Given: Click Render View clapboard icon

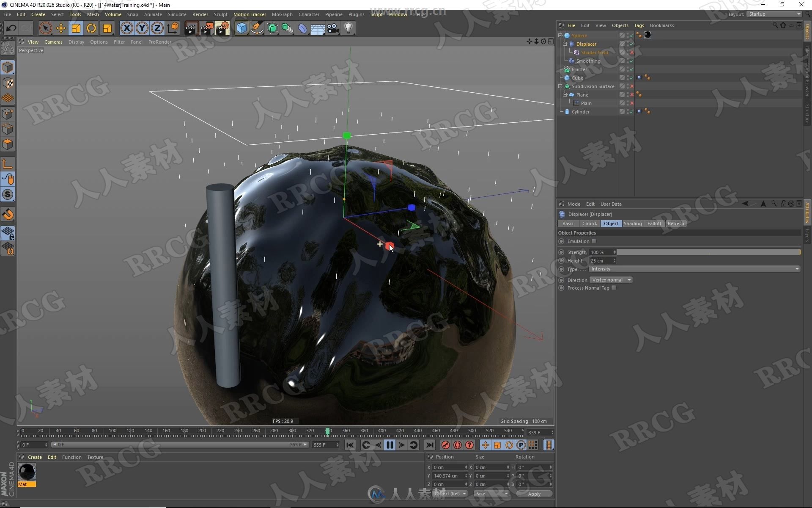Looking at the screenshot, I should (x=191, y=28).
